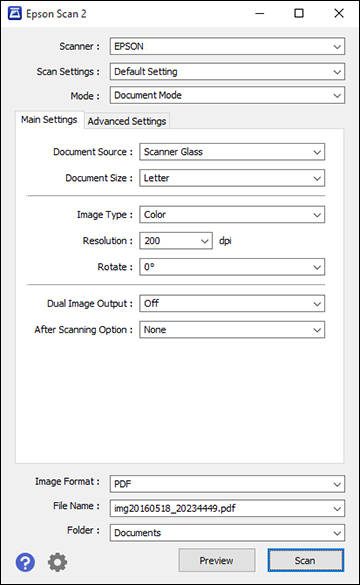Minimize the Epson Scan 2 window

pyautogui.click(x=260, y=14)
